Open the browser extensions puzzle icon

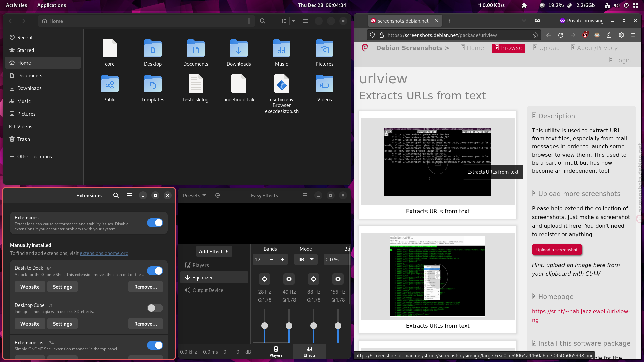[x=609, y=35]
